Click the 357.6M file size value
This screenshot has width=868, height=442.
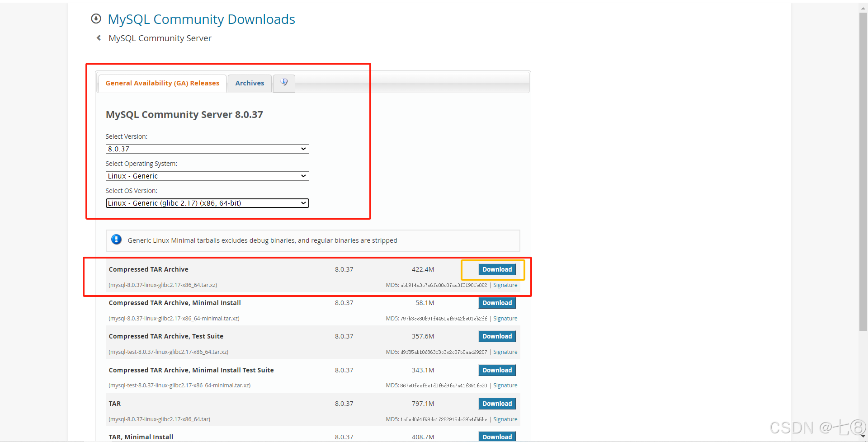click(423, 336)
